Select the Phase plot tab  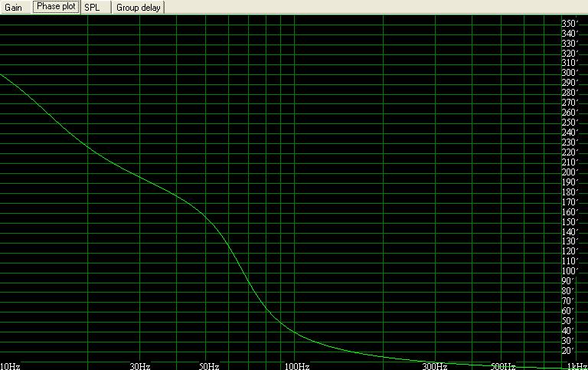pyautogui.click(x=56, y=7)
